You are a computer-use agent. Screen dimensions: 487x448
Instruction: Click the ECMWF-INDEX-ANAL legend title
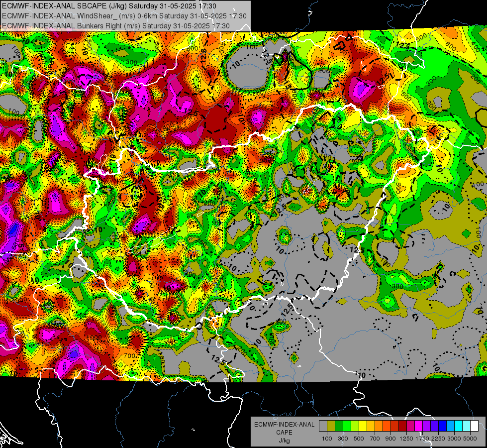285,425
